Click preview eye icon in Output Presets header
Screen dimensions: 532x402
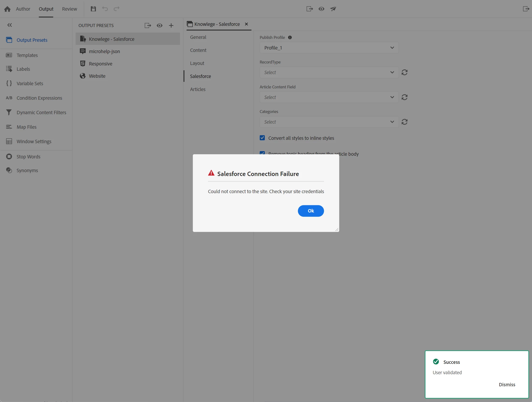pyautogui.click(x=159, y=26)
